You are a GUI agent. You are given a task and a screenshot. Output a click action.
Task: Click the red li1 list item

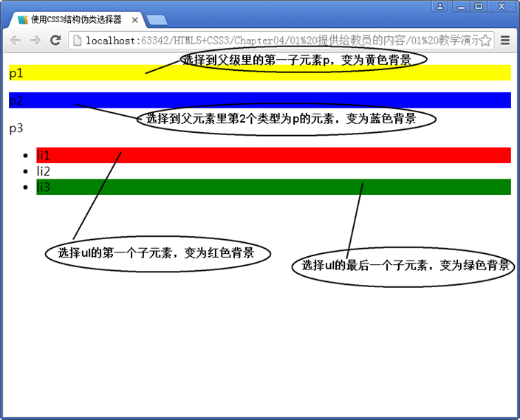273,155
